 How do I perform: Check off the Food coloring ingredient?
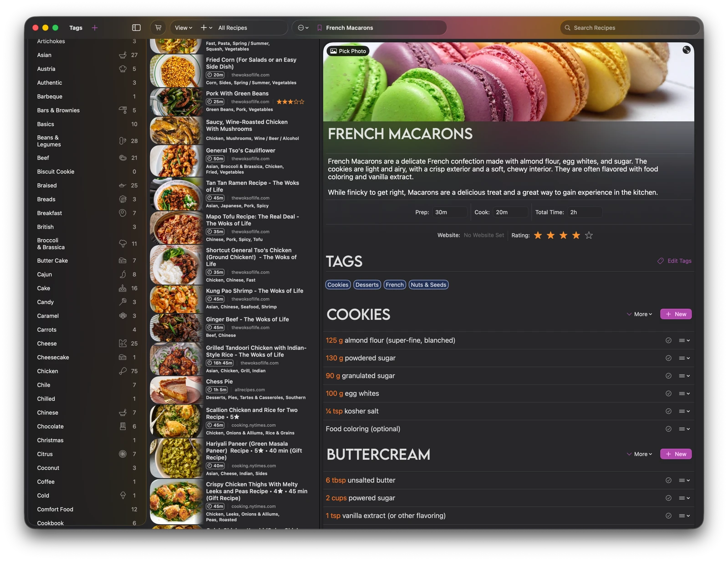[668, 429]
